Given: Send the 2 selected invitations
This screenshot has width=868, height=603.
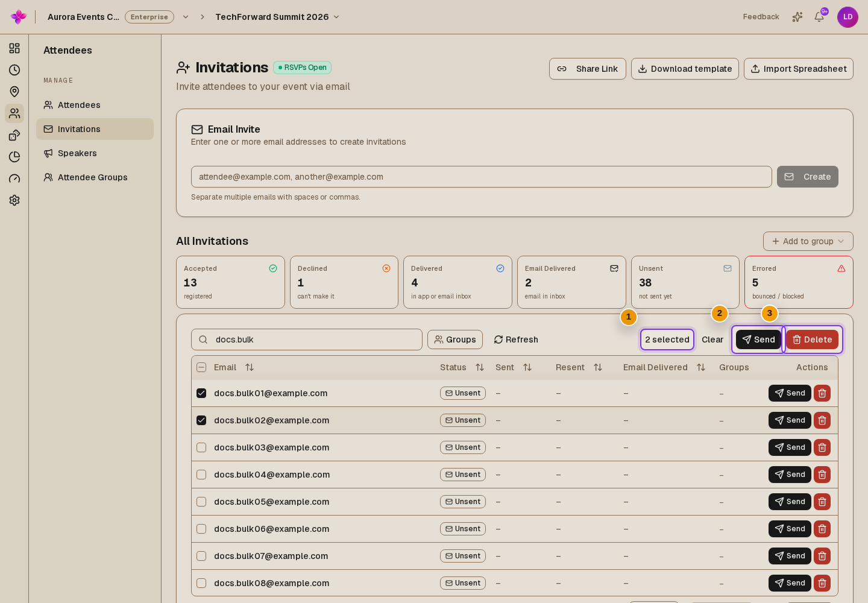Looking at the screenshot, I should 758,339.
